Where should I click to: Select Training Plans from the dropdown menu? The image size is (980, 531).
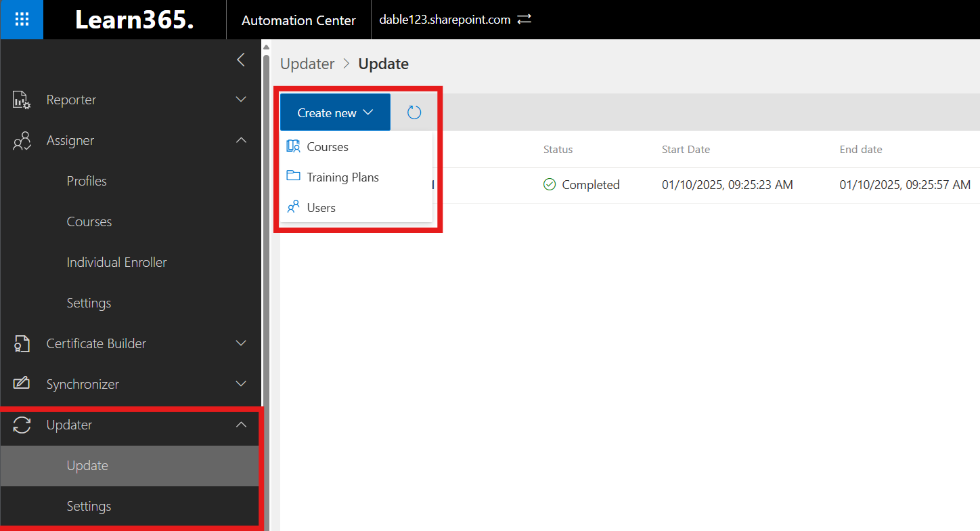click(342, 177)
